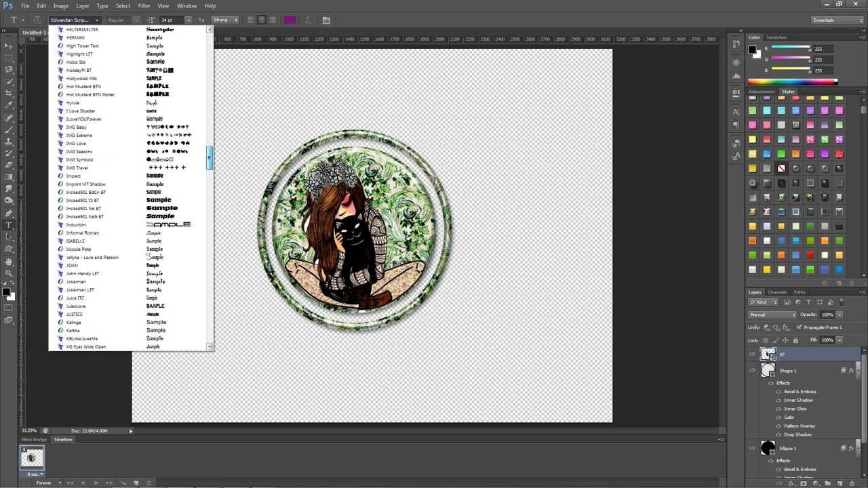The image size is (868, 488).
Task: Click the R channel color slider
Action: pyautogui.click(x=791, y=47)
